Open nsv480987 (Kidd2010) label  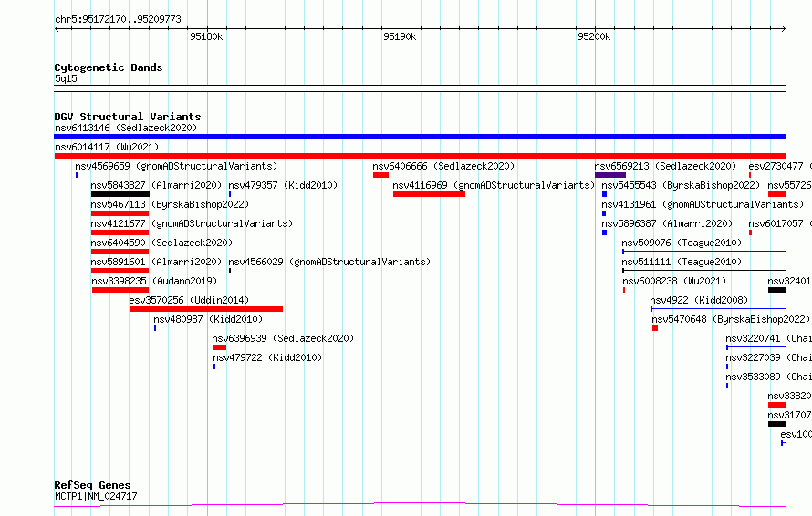208,319
